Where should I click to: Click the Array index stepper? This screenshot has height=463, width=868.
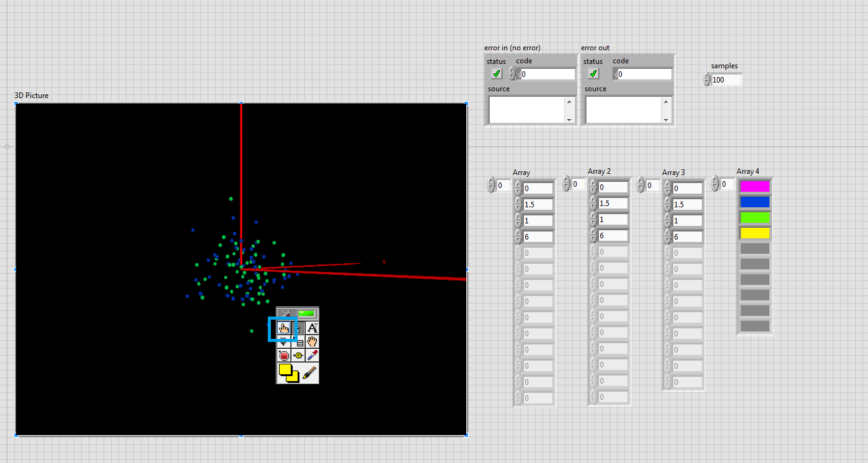(x=492, y=184)
